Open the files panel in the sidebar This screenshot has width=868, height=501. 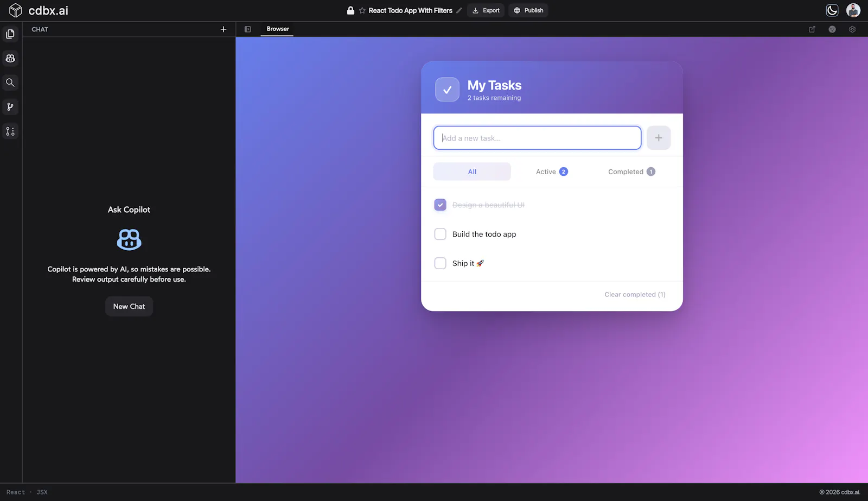tap(10, 34)
